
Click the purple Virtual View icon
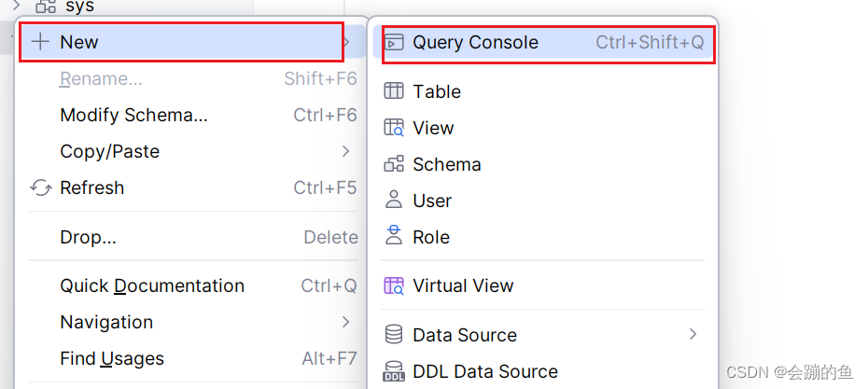click(x=394, y=285)
